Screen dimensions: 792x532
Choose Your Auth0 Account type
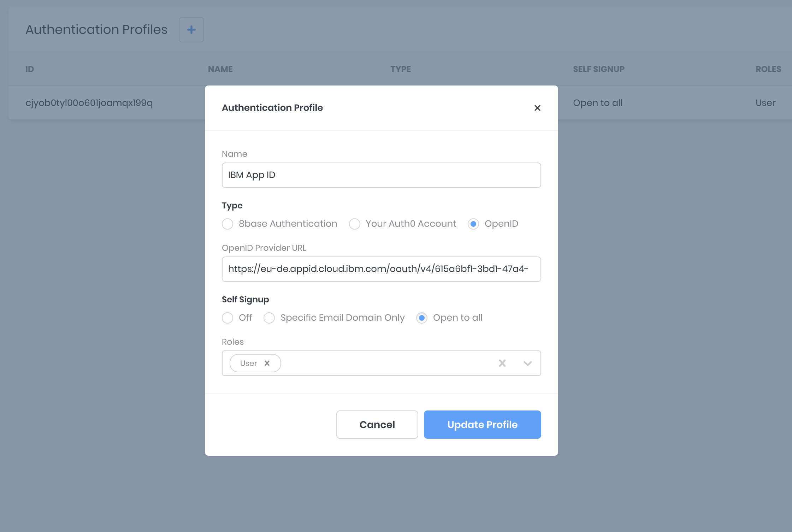[x=355, y=224]
